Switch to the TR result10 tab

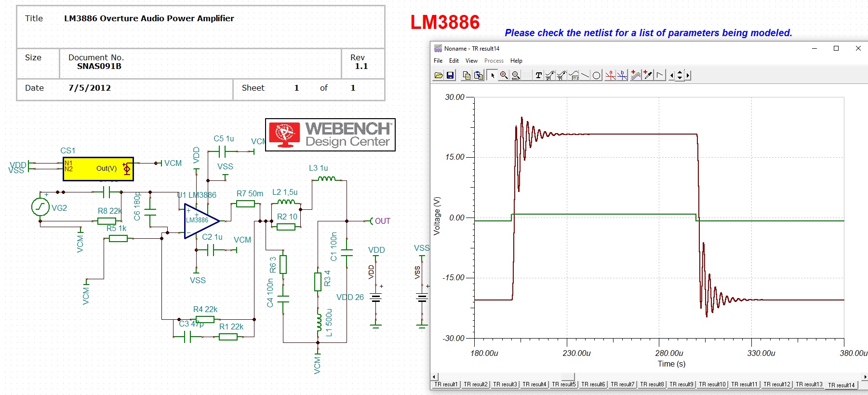[712, 384]
